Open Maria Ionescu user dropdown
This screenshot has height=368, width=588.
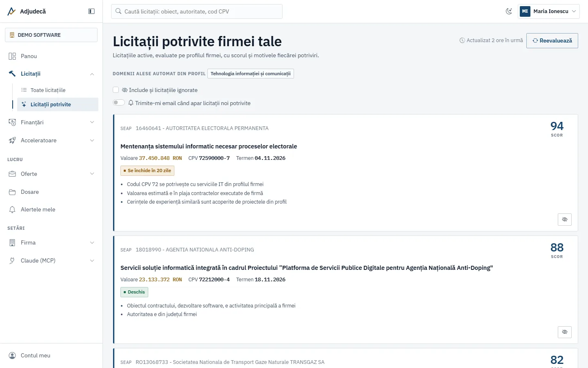(x=549, y=11)
